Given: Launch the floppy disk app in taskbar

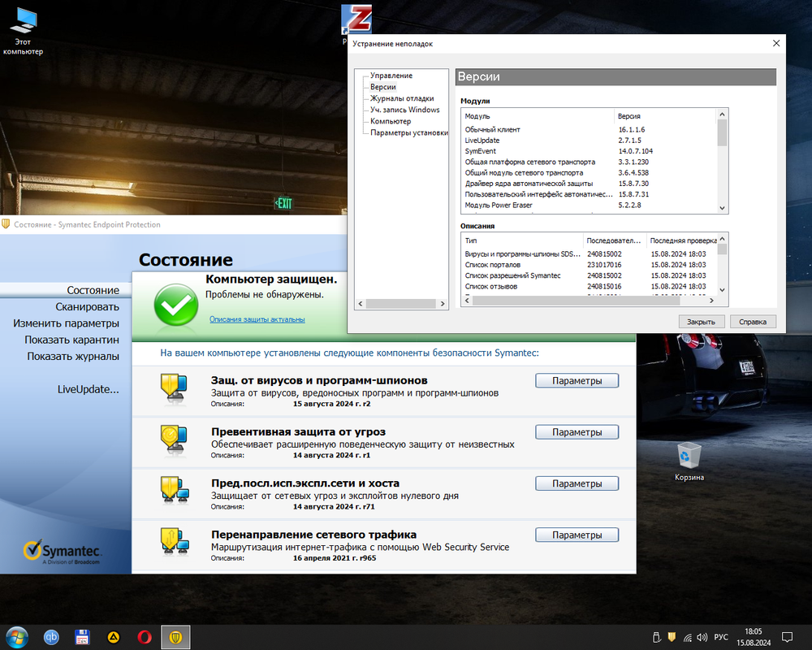Looking at the screenshot, I should 82,637.
